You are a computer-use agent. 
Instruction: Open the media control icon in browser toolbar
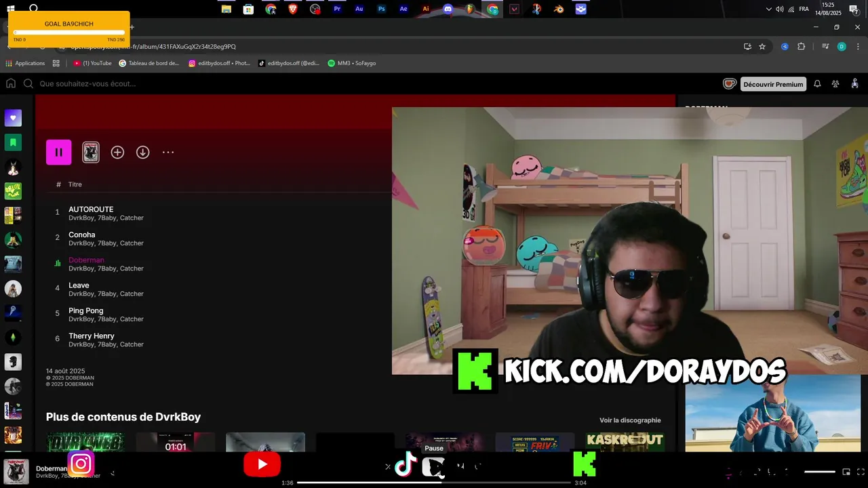[x=825, y=47]
